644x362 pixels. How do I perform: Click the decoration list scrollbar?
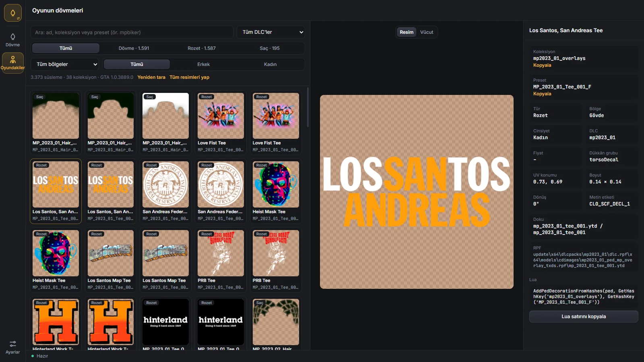pyautogui.click(x=308, y=107)
